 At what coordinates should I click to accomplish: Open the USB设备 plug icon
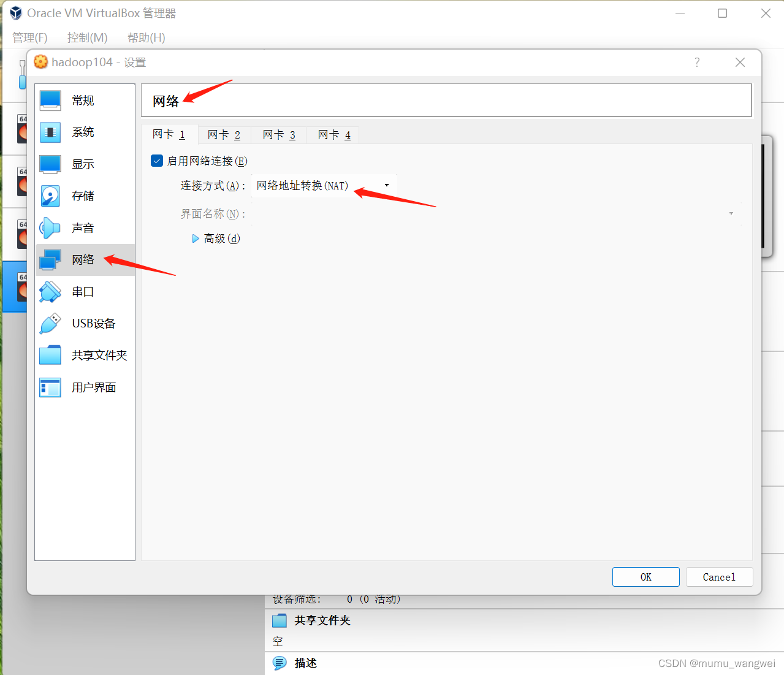coord(50,323)
